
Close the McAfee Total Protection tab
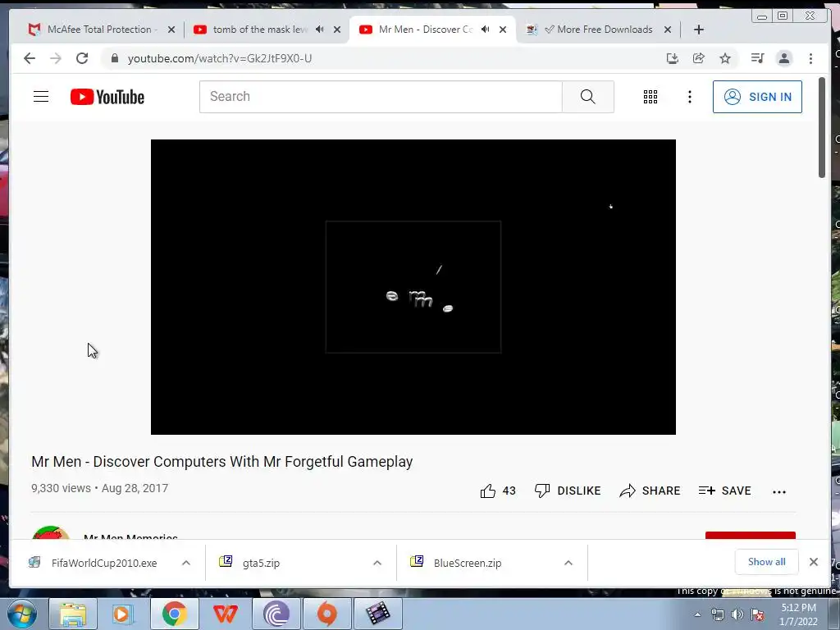(x=171, y=30)
